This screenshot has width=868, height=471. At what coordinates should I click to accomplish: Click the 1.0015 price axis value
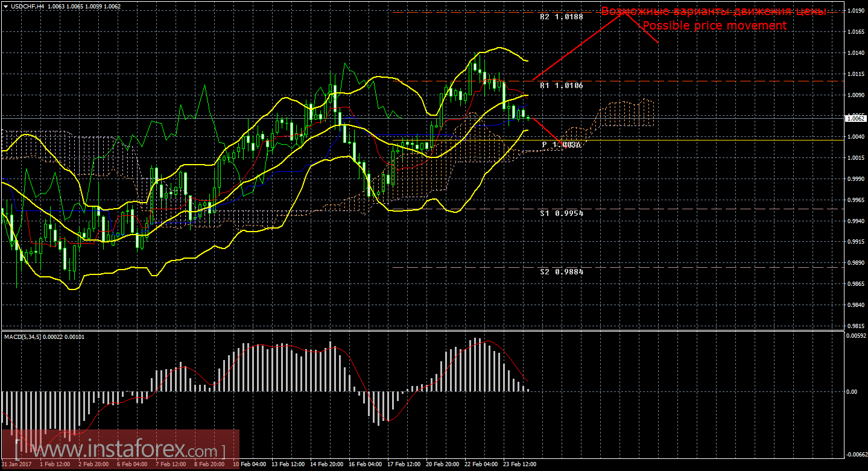pyautogui.click(x=856, y=158)
